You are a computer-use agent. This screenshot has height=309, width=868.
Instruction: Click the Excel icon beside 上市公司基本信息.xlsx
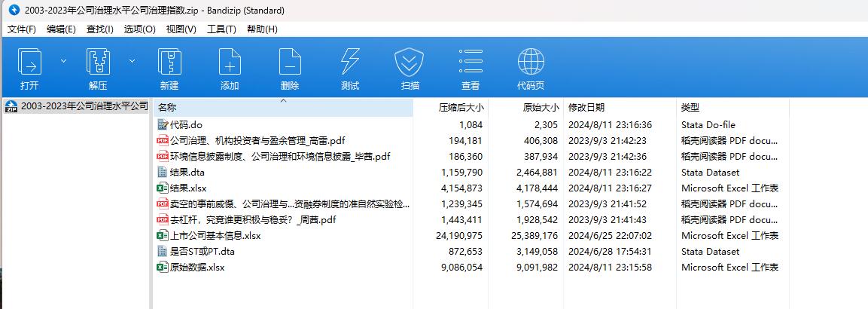click(163, 235)
